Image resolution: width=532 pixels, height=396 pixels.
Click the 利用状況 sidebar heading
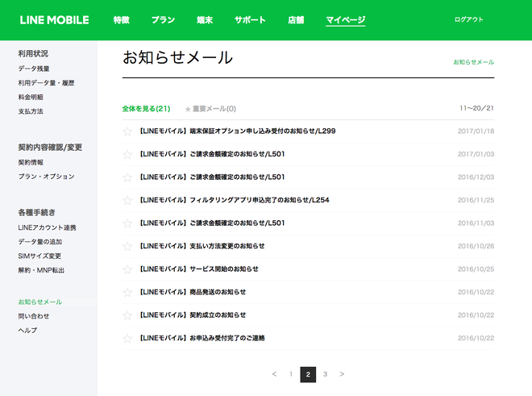[x=33, y=54]
